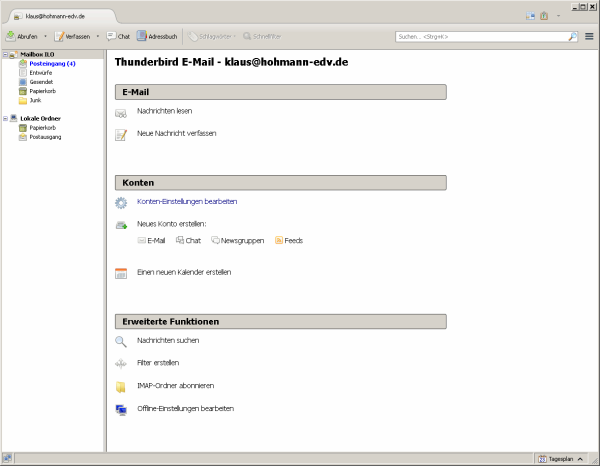
Task: Open the Entwürfe drafts folder
Action: click(41, 73)
